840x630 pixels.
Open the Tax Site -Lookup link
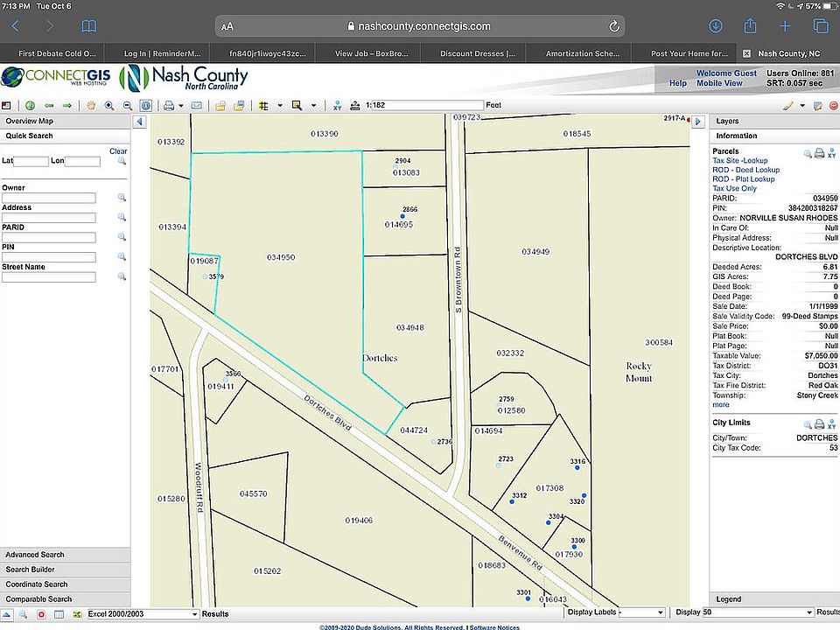[740, 161]
